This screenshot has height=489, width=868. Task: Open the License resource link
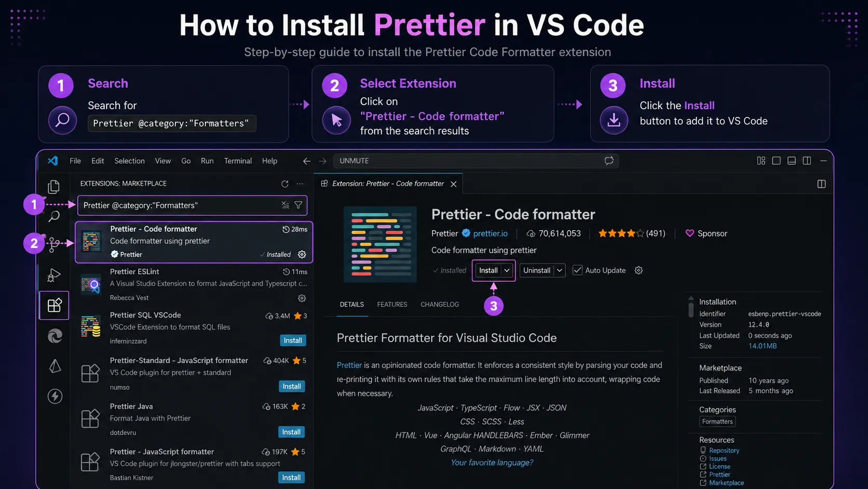(x=720, y=467)
